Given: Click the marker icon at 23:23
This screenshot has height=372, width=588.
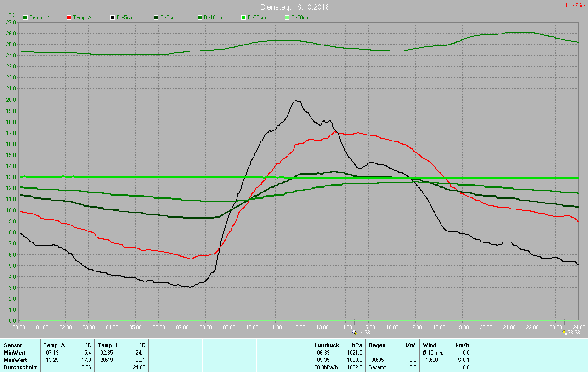Looking at the screenshot, I should (x=565, y=332).
